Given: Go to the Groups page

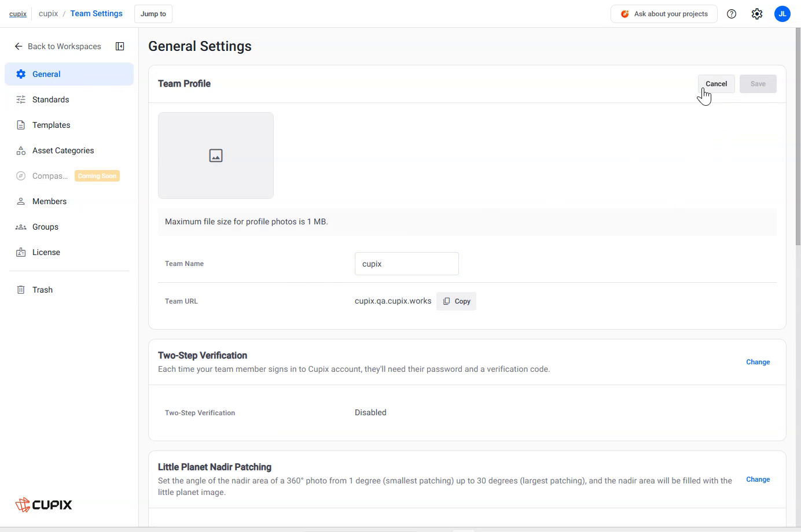Looking at the screenshot, I should (x=69, y=227).
